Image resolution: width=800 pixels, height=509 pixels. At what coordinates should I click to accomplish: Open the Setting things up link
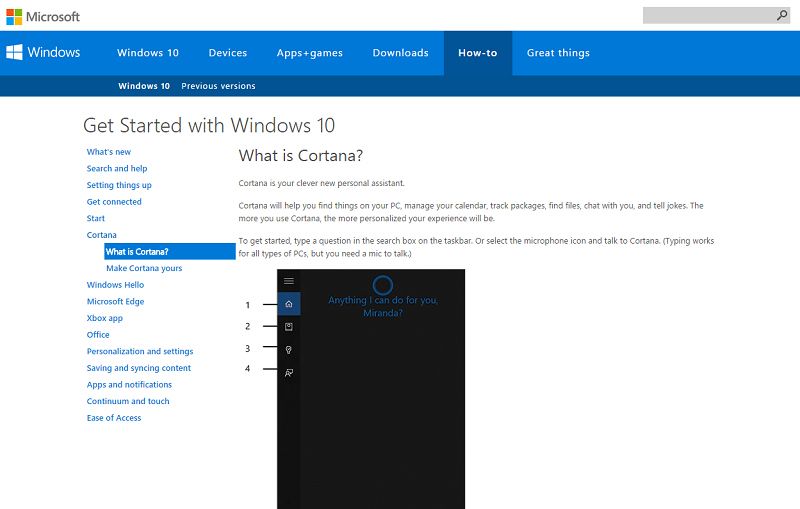tap(119, 185)
